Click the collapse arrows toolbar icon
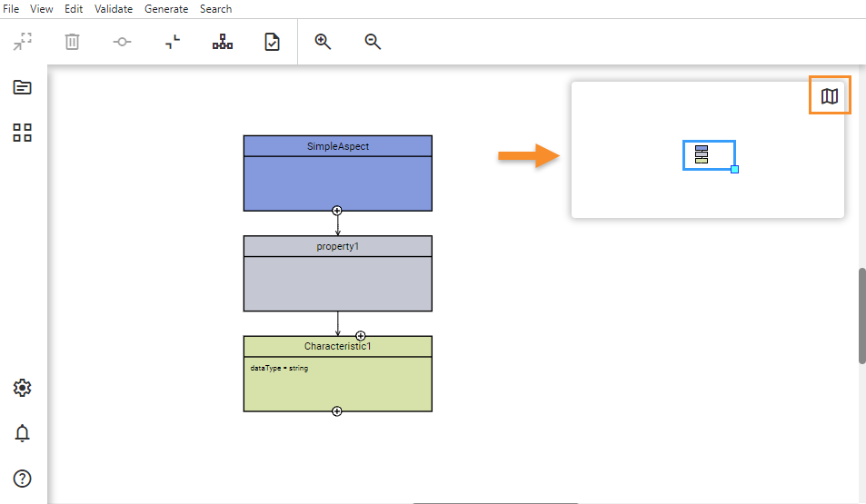866x504 pixels. tap(173, 42)
